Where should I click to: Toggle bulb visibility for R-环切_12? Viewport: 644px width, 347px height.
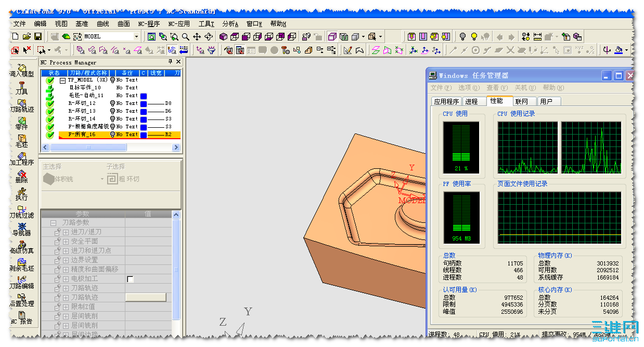113,103
